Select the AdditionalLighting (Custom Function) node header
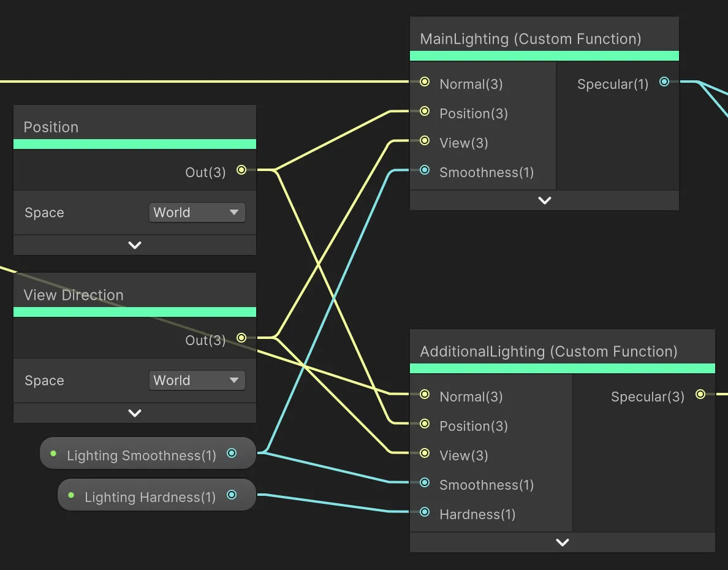Screen dimensions: 728x570 pos(563,346)
